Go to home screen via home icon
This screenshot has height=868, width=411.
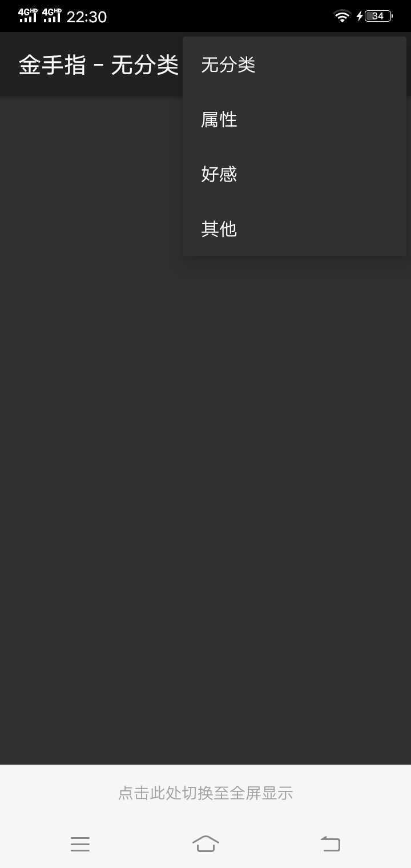(205, 843)
